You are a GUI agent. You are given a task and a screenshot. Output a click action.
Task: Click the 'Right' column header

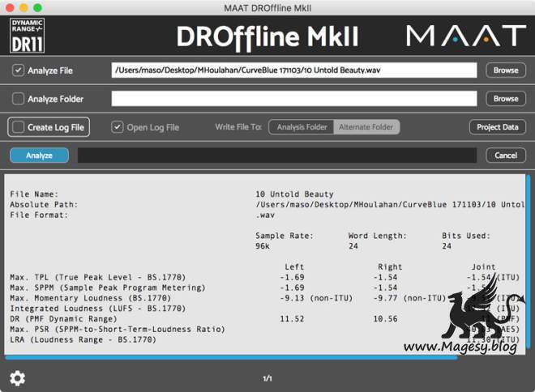(390, 267)
